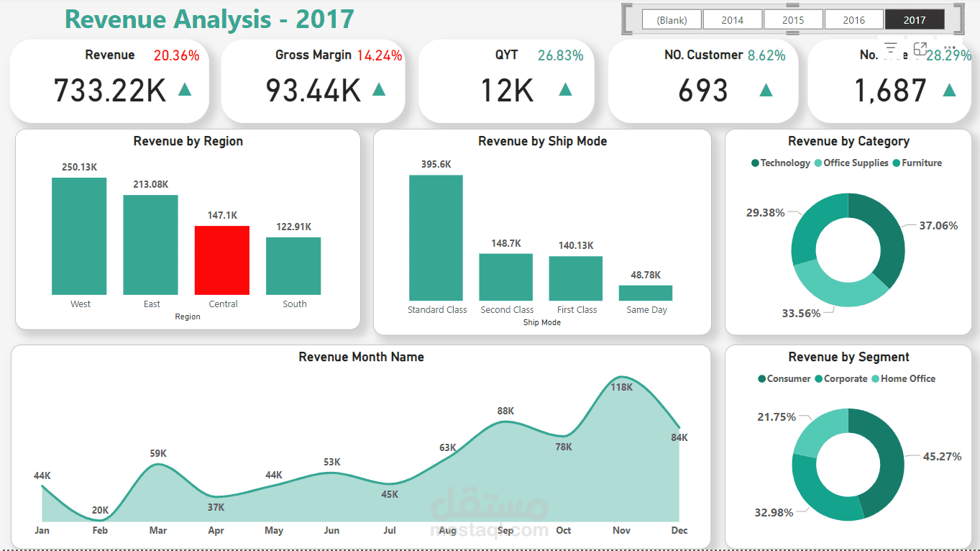Open focus mode for the year slicer
Screen dimensions: 980x551
tap(920, 49)
